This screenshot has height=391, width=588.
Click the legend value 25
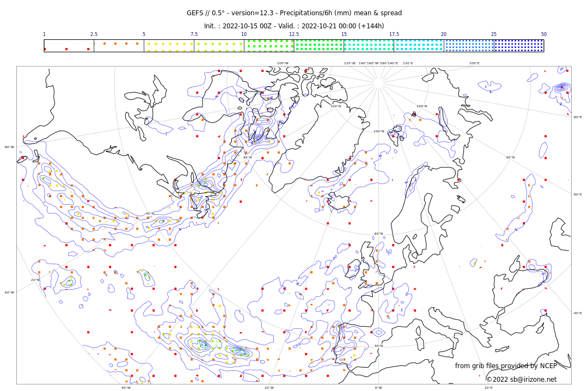point(494,34)
